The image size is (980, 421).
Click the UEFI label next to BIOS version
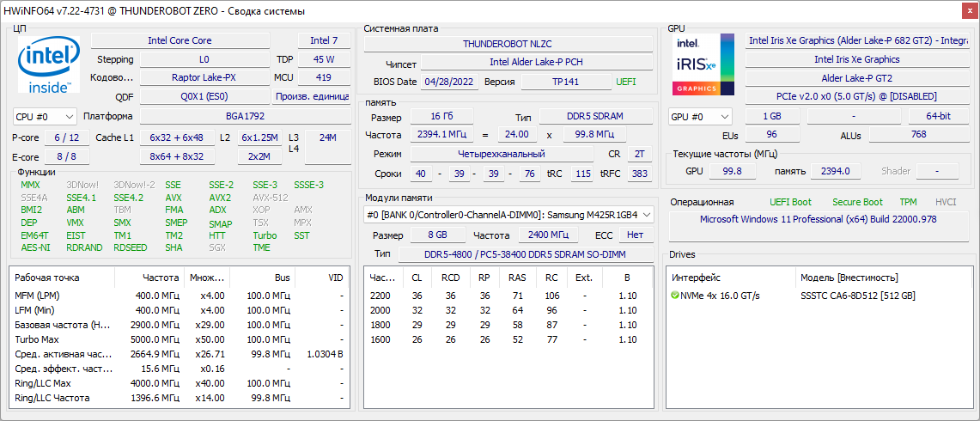[x=626, y=82]
